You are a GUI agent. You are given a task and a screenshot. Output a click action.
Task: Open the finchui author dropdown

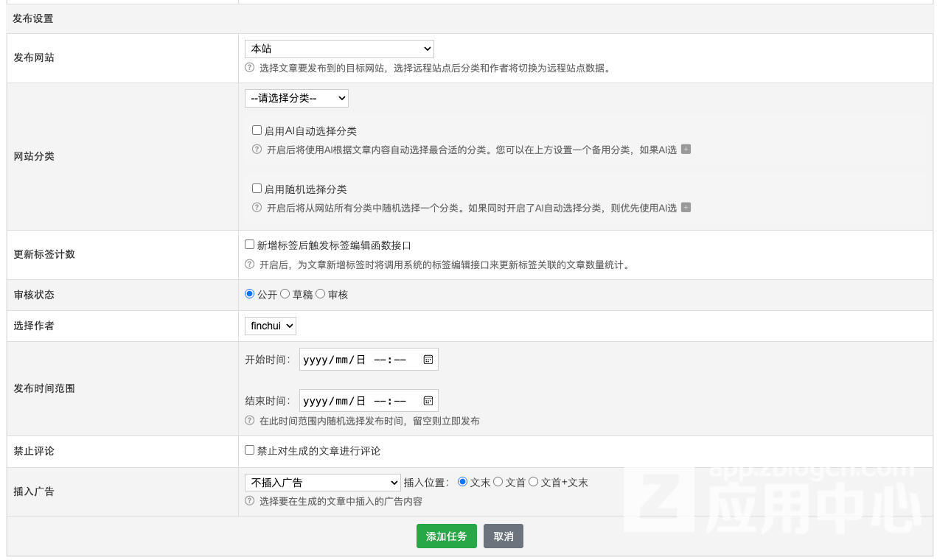point(270,325)
